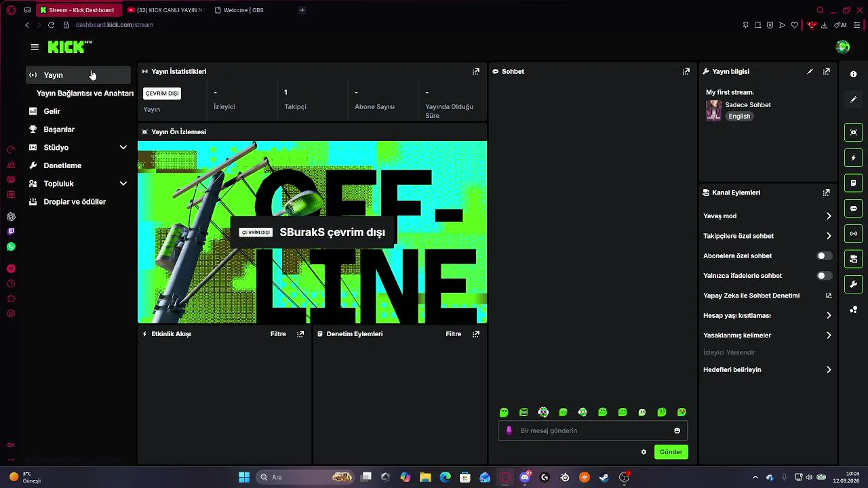
Task: Open WhatsApp in Opera sidebar
Action: point(11,247)
